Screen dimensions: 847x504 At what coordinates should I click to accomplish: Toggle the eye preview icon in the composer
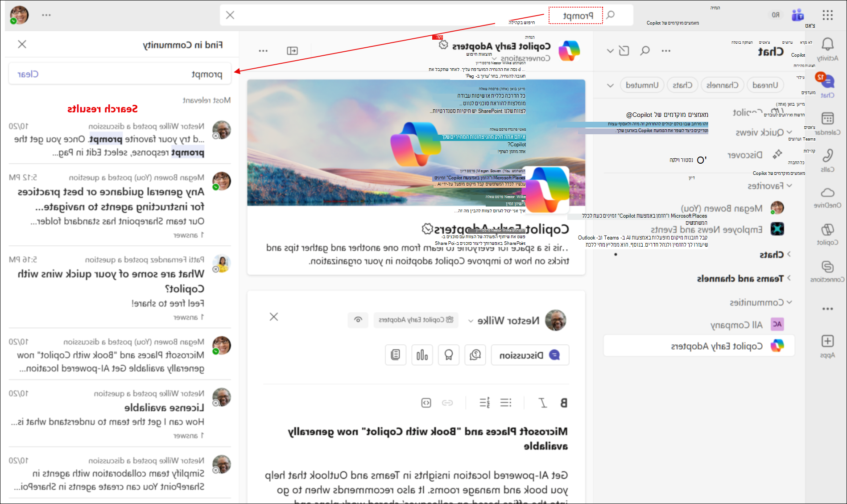tap(358, 320)
